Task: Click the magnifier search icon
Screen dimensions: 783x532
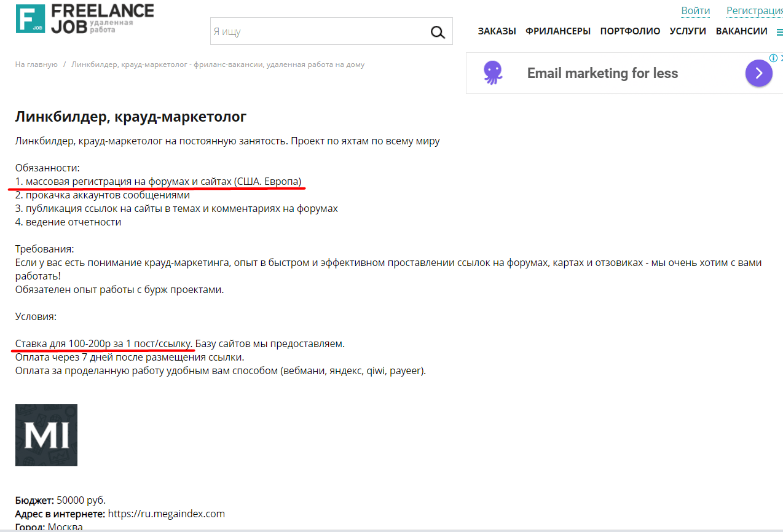Action: (437, 32)
